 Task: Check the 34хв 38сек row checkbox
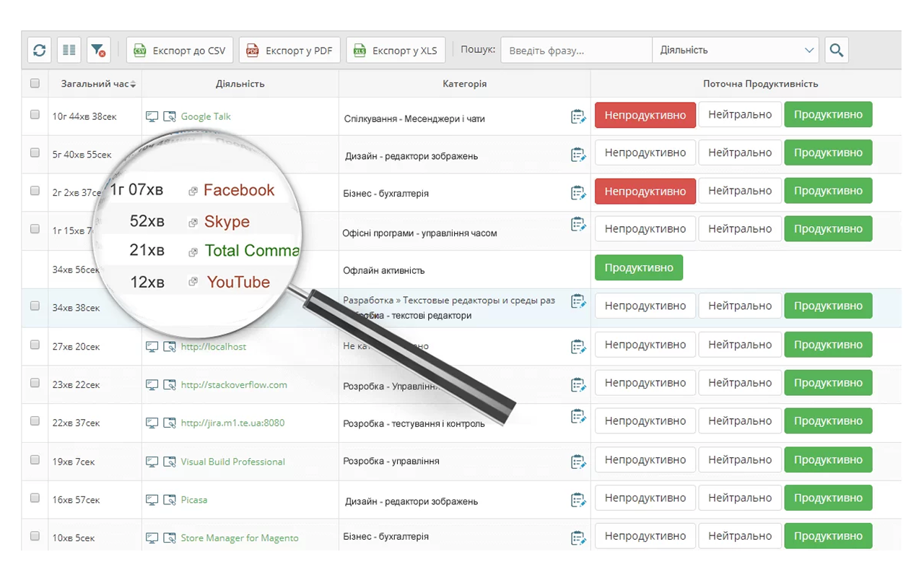point(35,306)
